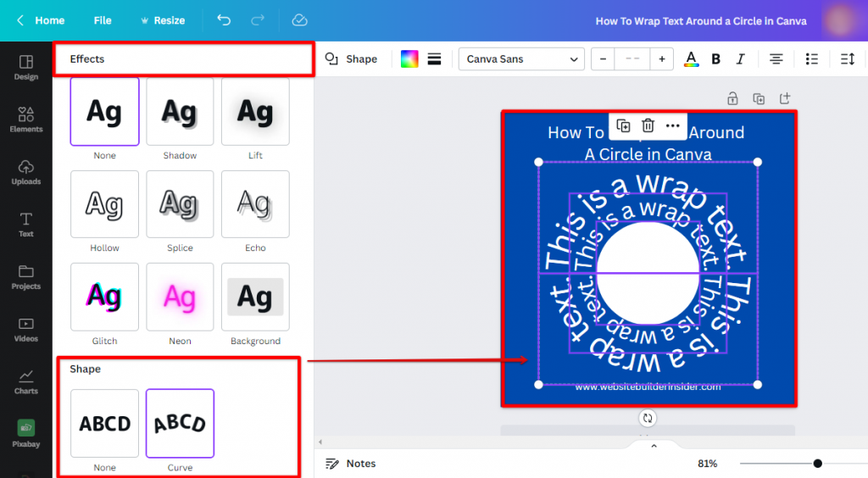Open the text color picker
Image resolution: width=868 pixels, height=478 pixels.
pyautogui.click(x=691, y=58)
